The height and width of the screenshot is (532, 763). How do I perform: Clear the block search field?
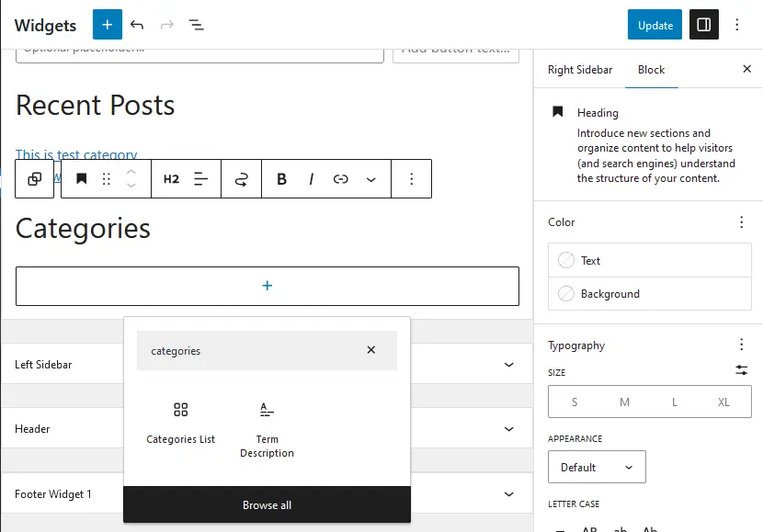[370, 350]
